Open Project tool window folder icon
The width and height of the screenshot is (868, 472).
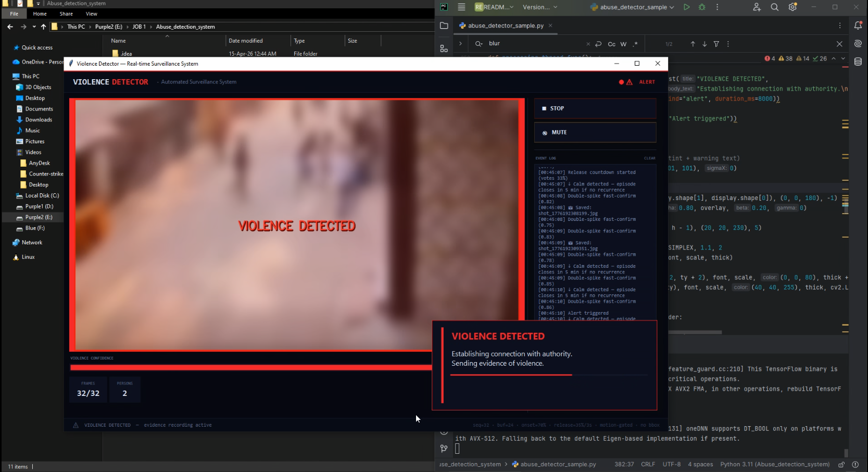pyautogui.click(x=444, y=26)
